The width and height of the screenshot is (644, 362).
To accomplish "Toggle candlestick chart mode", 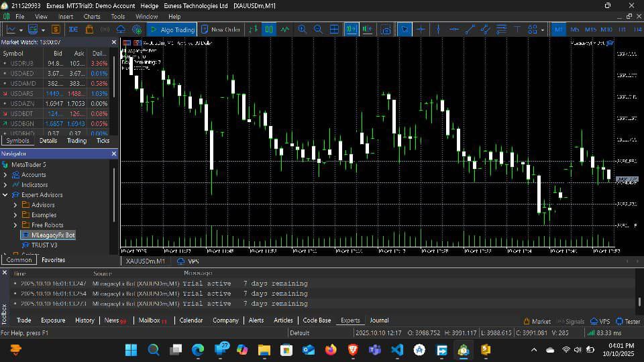I will pos(268,29).
